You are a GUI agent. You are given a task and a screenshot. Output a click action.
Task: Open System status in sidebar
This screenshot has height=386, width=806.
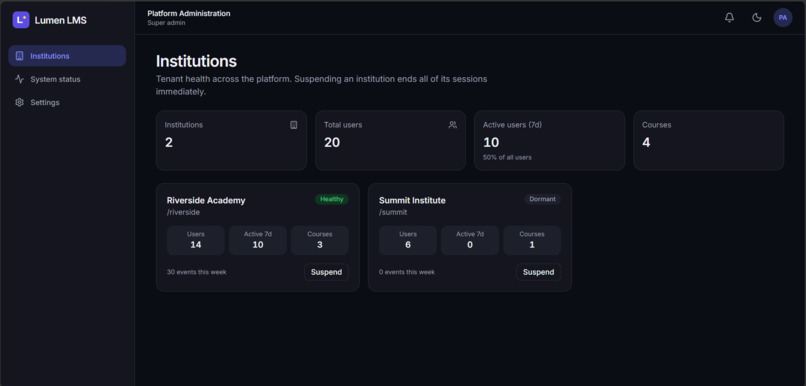(67, 79)
